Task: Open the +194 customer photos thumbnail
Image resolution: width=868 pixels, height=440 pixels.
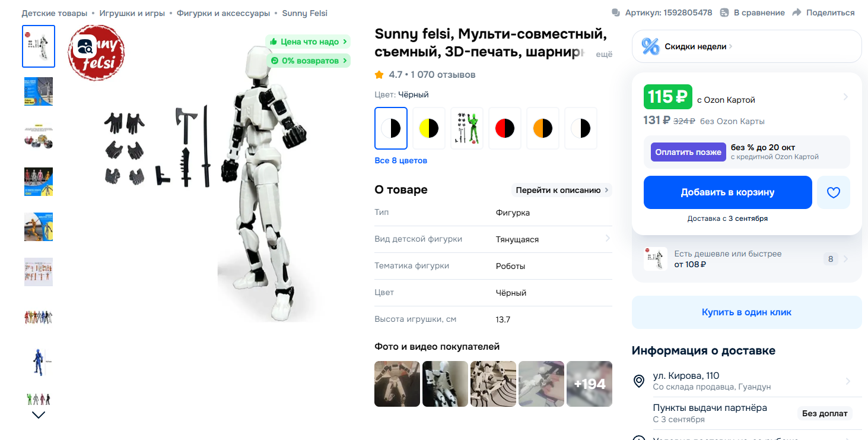Action: coord(589,384)
